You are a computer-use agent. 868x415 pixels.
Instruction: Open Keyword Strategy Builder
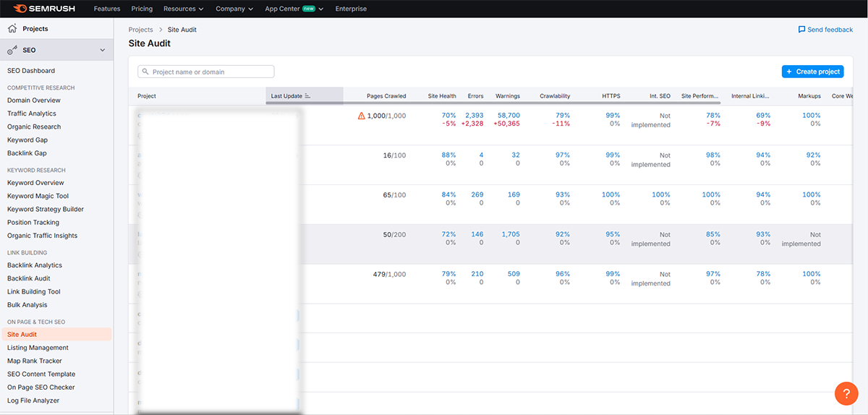point(46,209)
